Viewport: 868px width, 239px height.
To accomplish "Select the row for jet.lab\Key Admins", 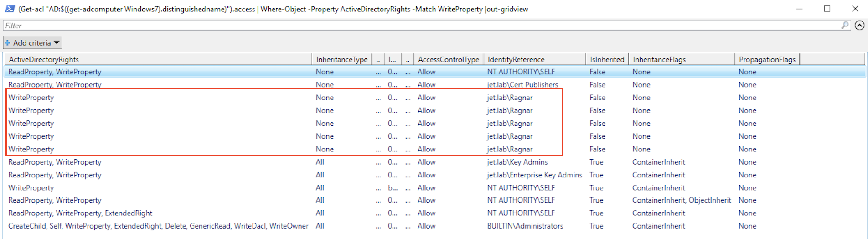I will point(434,162).
